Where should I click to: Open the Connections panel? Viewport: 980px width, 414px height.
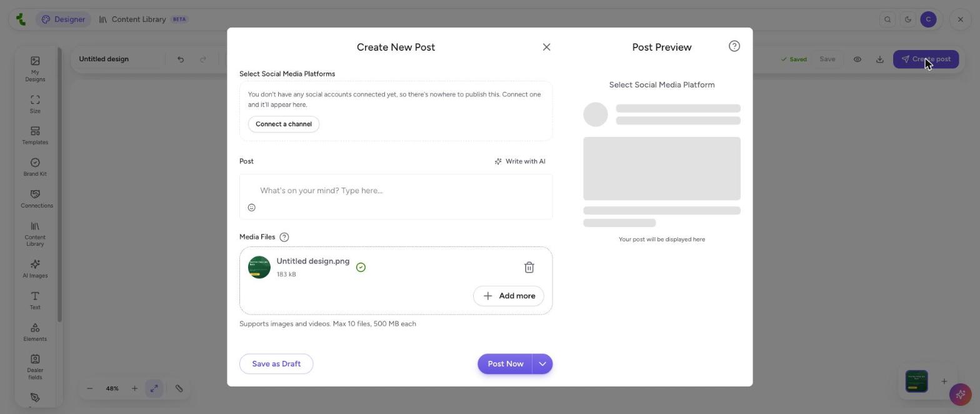[x=36, y=199]
